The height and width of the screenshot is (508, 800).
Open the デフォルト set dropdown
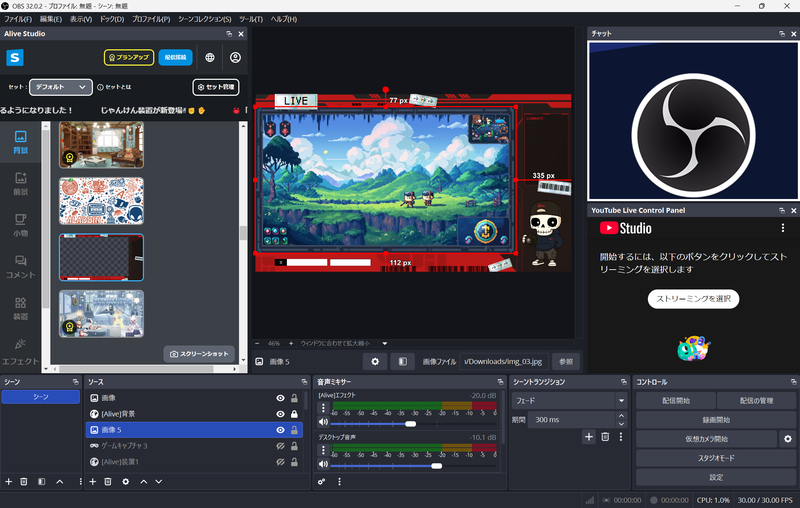(x=61, y=87)
